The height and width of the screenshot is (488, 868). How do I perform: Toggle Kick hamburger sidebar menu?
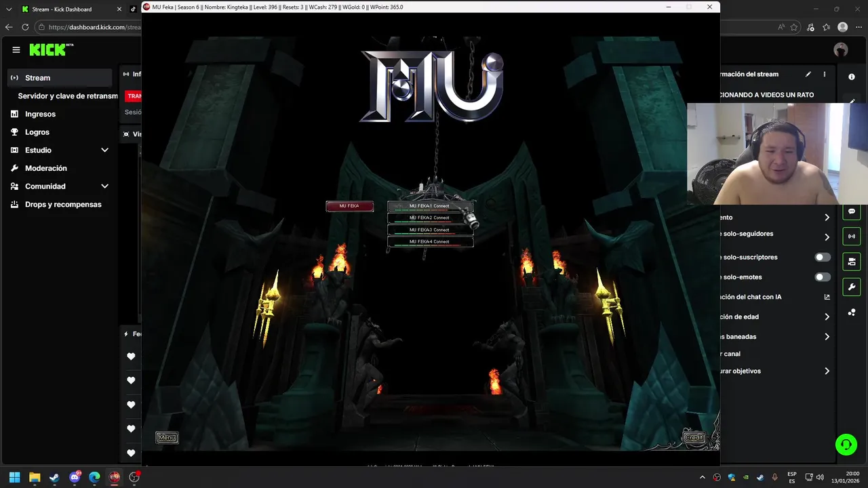click(16, 49)
